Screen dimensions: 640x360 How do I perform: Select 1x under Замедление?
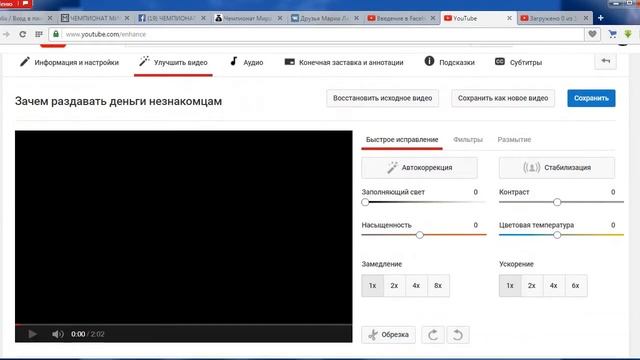click(x=373, y=286)
